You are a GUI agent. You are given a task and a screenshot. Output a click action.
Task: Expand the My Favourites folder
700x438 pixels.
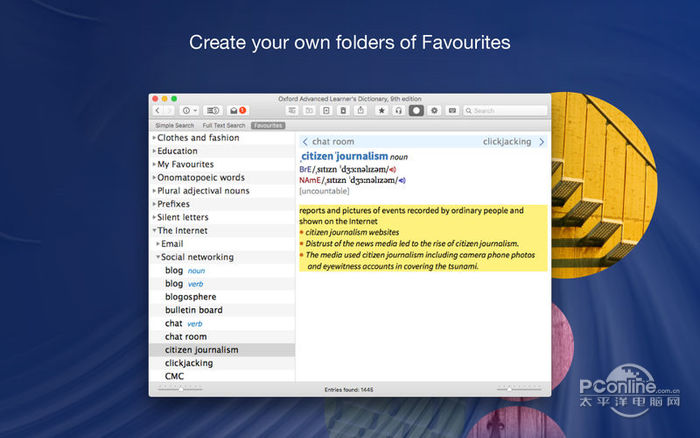(154, 164)
